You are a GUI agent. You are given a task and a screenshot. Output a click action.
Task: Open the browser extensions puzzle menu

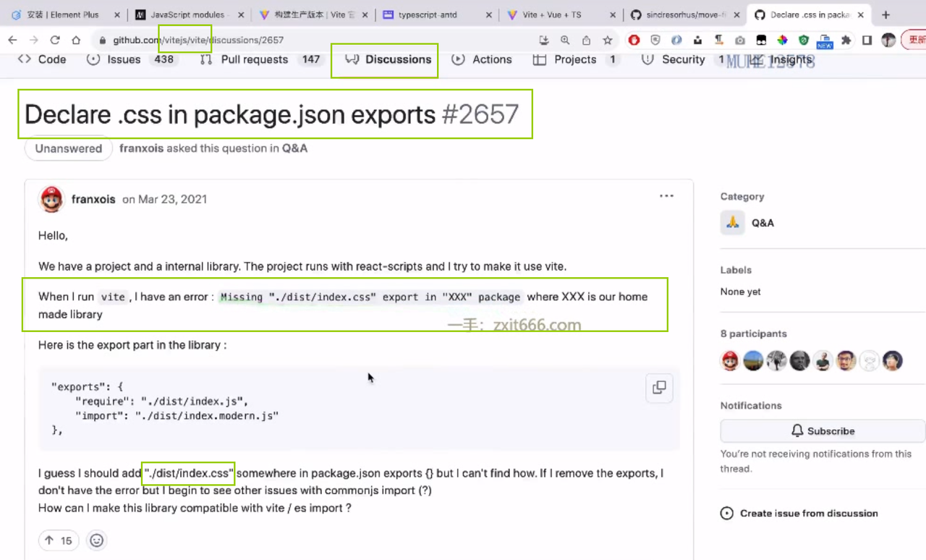(x=845, y=40)
